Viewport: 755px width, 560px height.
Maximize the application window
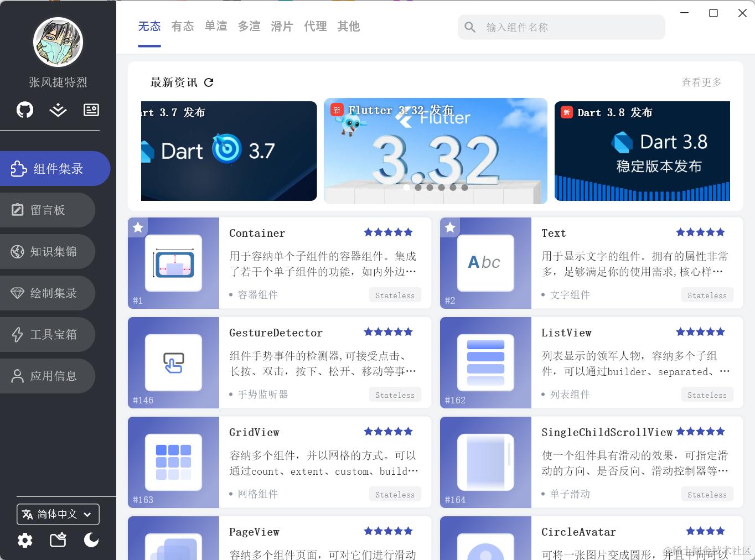coord(713,13)
